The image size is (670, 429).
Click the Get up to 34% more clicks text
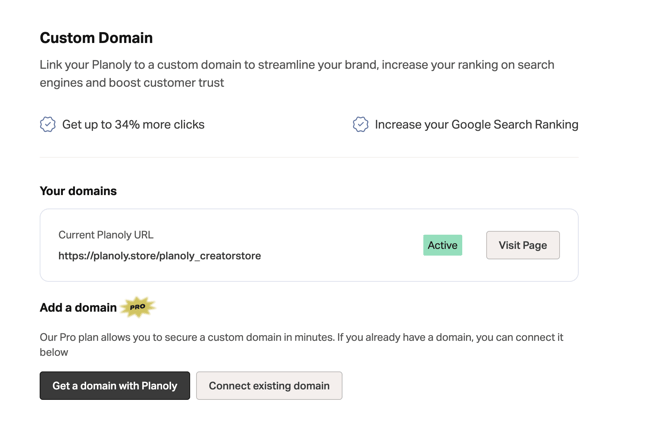pyautogui.click(x=133, y=125)
